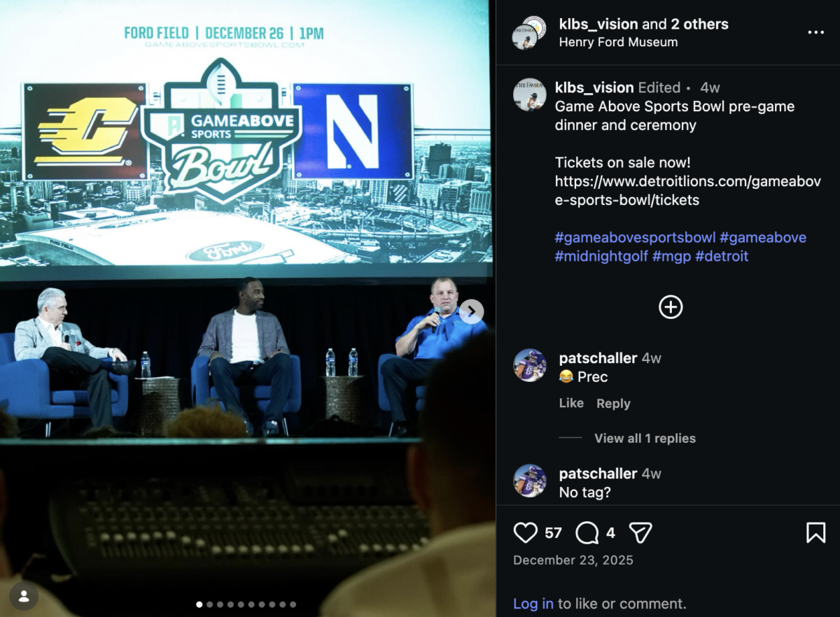
Task: Open klbs_vision profile from post header
Action: pyautogui.click(x=598, y=24)
